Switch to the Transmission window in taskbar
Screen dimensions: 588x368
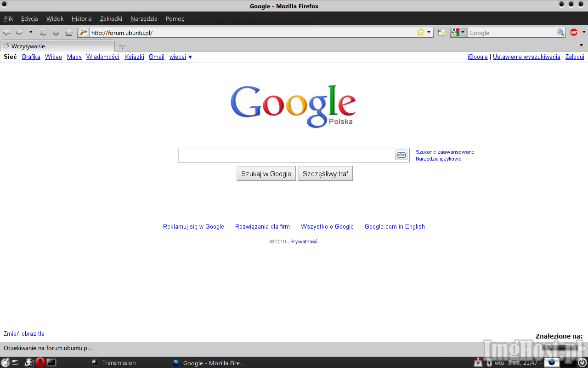pyautogui.click(x=114, y=362)
